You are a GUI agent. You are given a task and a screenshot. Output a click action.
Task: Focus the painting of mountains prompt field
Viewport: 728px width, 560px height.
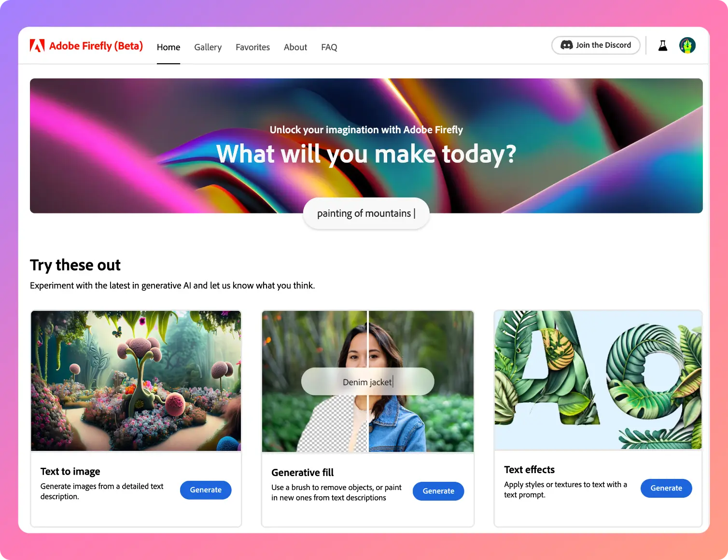tap(366, 213)
